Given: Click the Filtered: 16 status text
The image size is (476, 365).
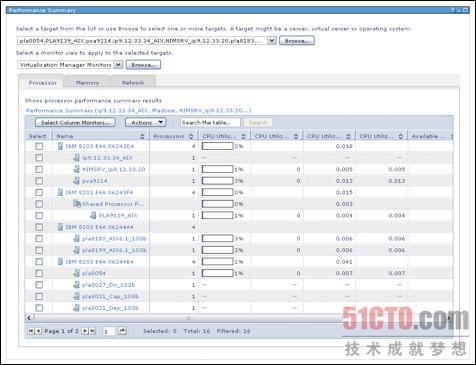Looking at the screenshot, I should coord(233,331).
